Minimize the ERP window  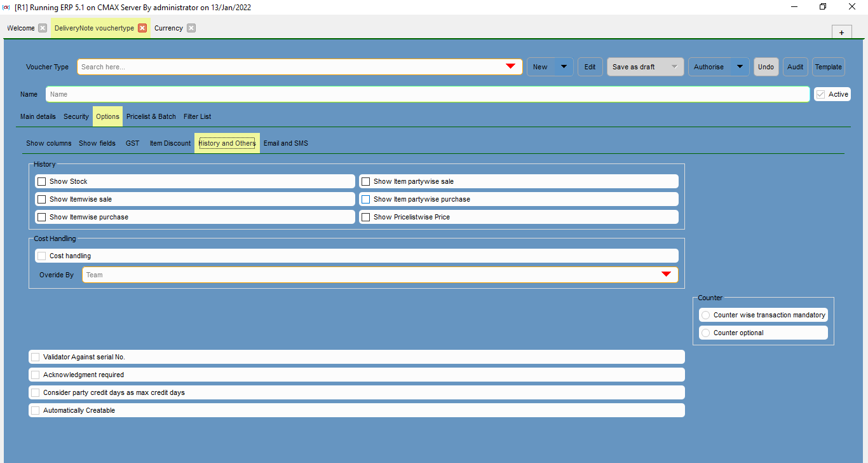tap(794, 7)
